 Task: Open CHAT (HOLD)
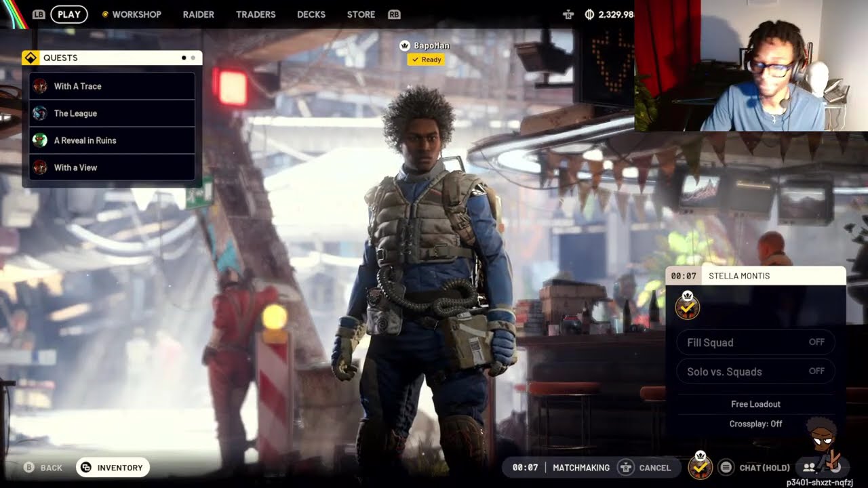(x=764, y=468)
